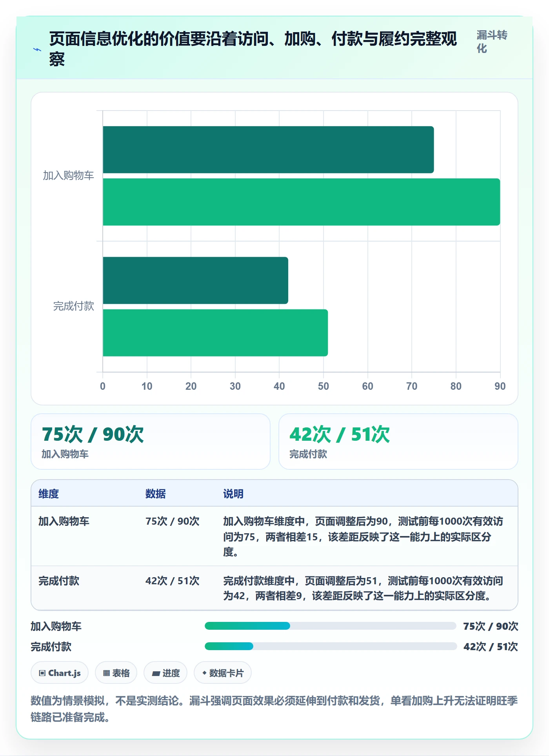Click the lightning icon beside the title
Screen dimensions: 549x756
pyautogui.click(x=37, y=49)
